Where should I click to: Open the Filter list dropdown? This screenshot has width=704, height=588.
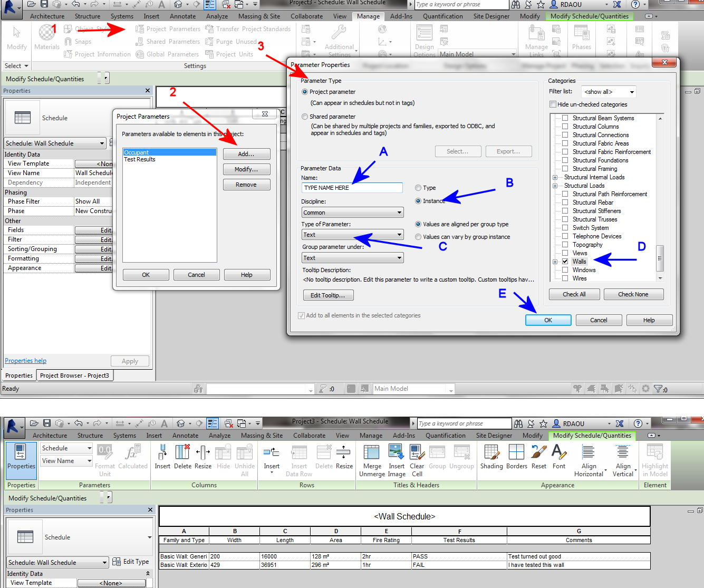[x=608, y=91]
